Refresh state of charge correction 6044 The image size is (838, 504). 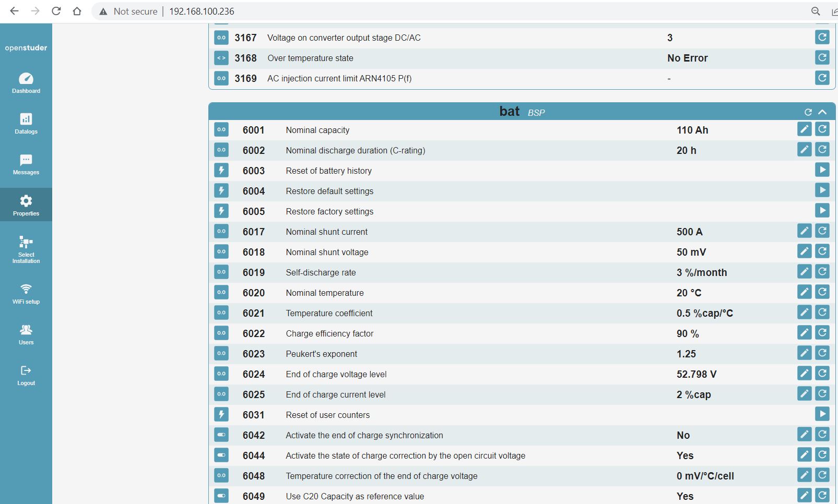pos(822,455)
